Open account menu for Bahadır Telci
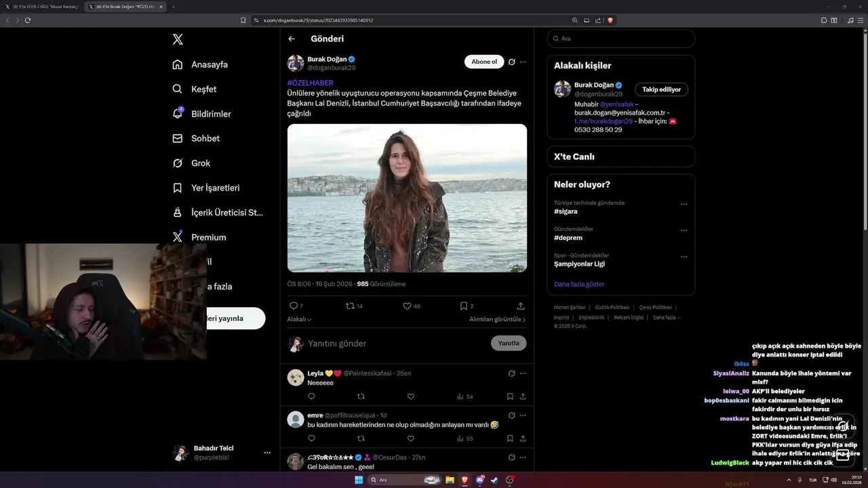This screenshot has width=868, height=488. point(267,453)
